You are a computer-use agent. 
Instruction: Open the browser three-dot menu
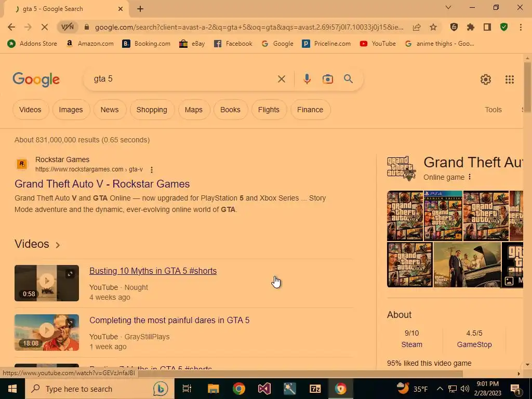tap(521, 27)
